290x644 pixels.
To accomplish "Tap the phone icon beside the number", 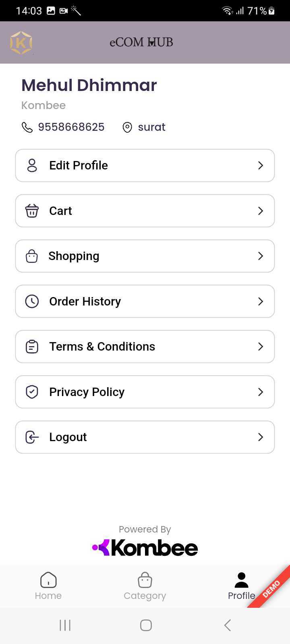I will click(x=27, y=127).
